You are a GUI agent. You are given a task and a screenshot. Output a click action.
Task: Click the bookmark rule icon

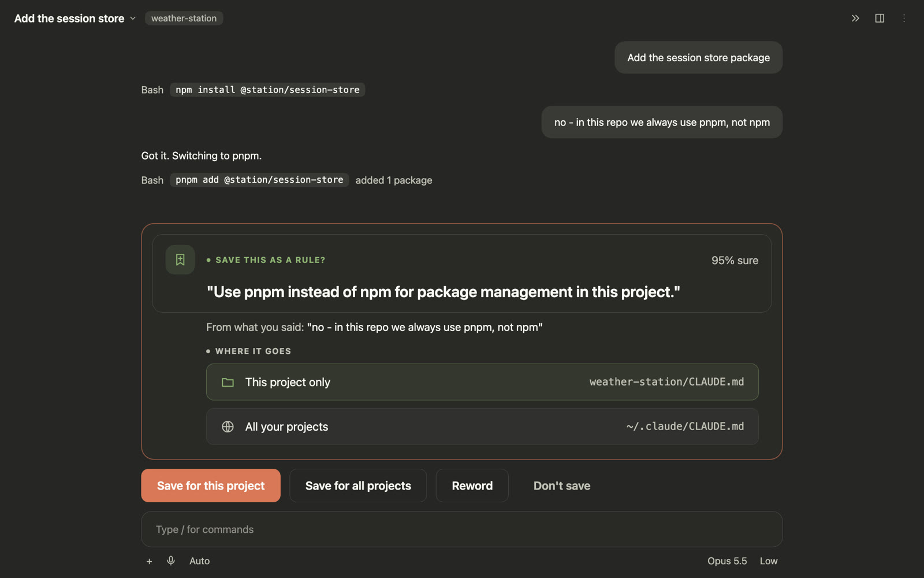point(180,260)
